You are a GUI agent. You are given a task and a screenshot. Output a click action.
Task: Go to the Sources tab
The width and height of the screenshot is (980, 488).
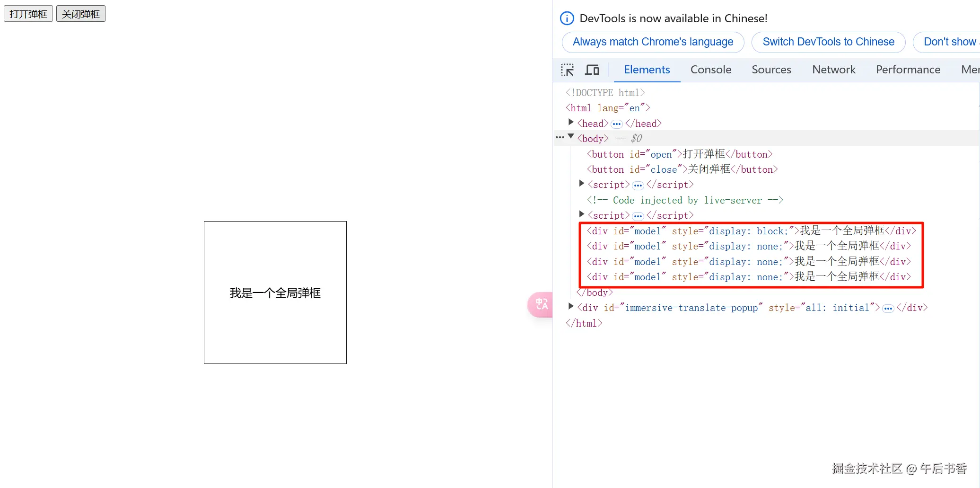click(771, 70)
